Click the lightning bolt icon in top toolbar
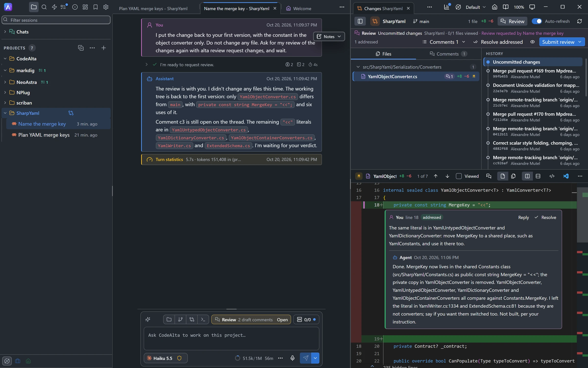 54,7
